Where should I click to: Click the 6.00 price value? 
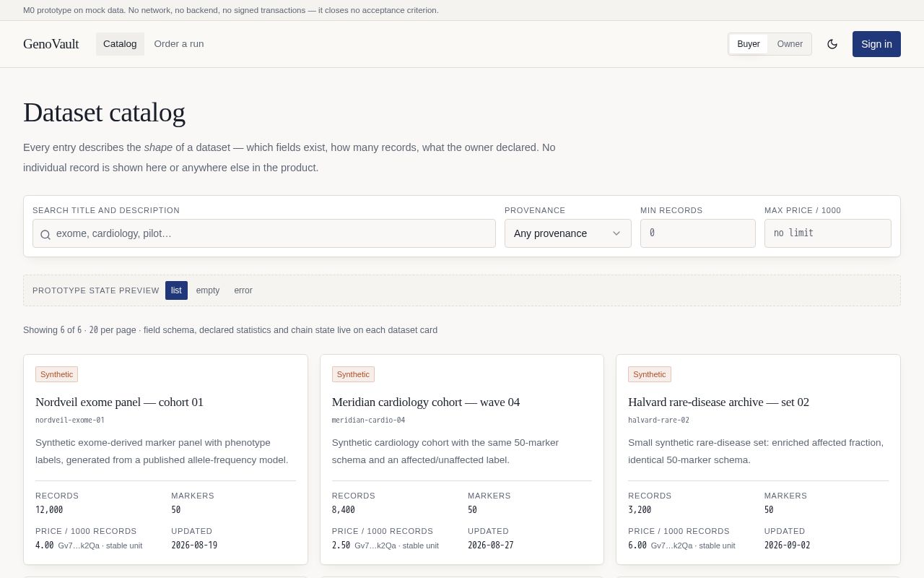637,545
